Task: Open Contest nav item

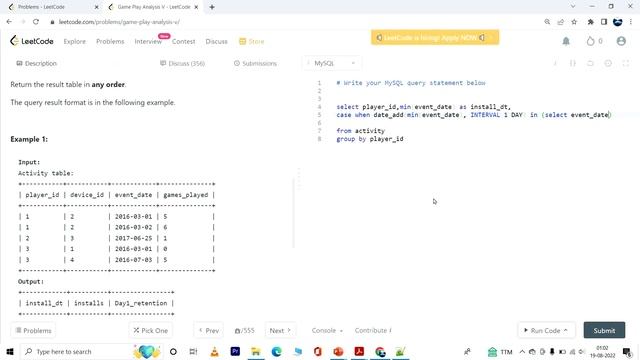Action: pyautogui.click(x=184, y=41)
